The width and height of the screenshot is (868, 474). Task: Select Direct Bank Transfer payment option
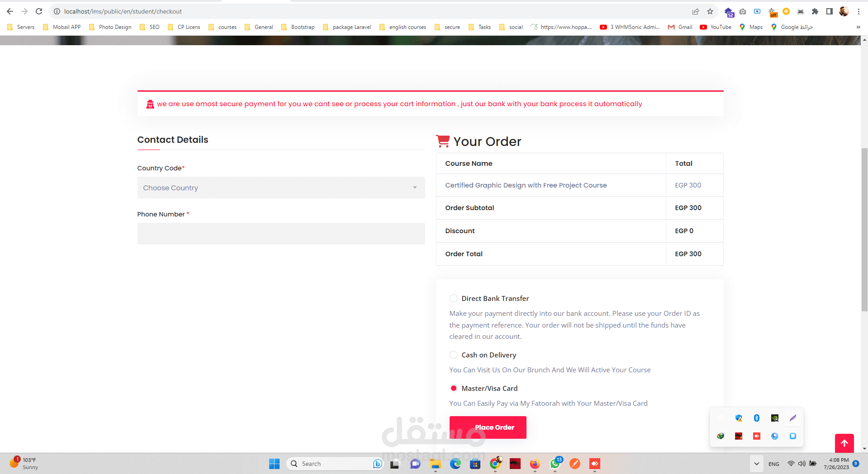(x=453, y=298)
